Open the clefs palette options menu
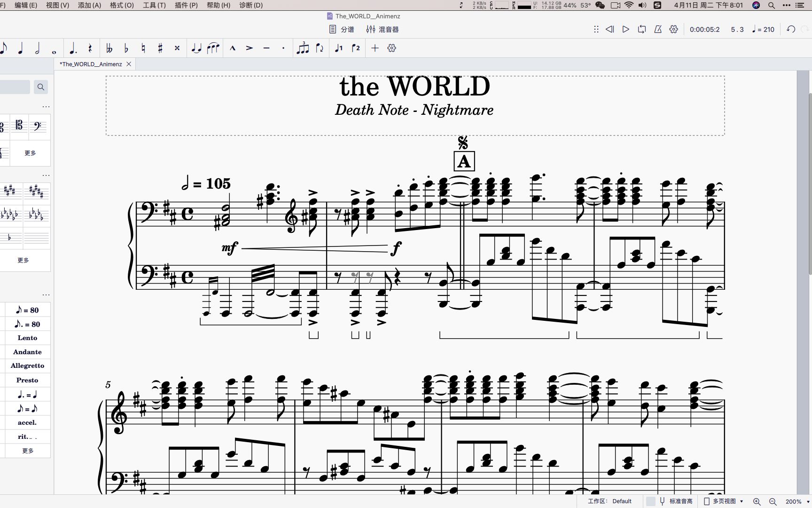This screenshot has width=812, height=508. point(46,107)
